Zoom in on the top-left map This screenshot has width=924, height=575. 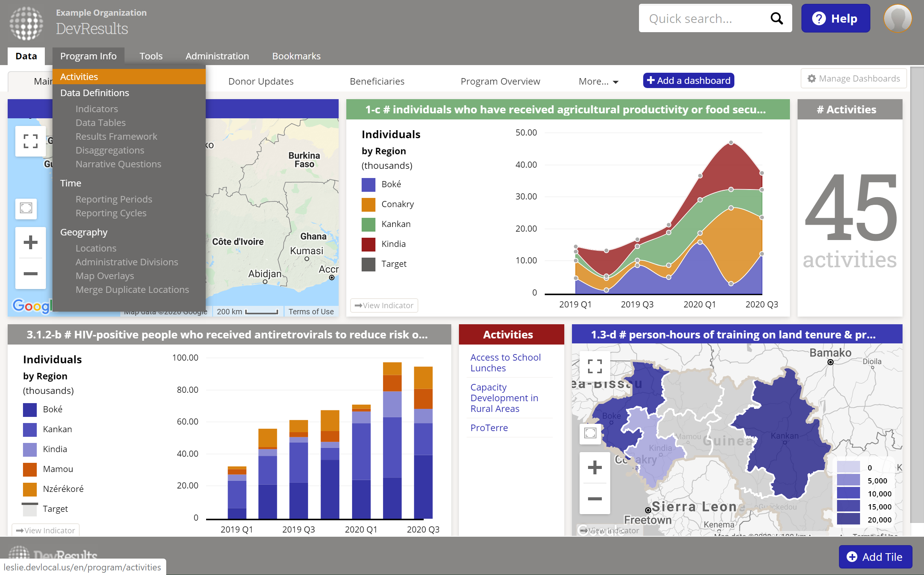tap(31, 242)
